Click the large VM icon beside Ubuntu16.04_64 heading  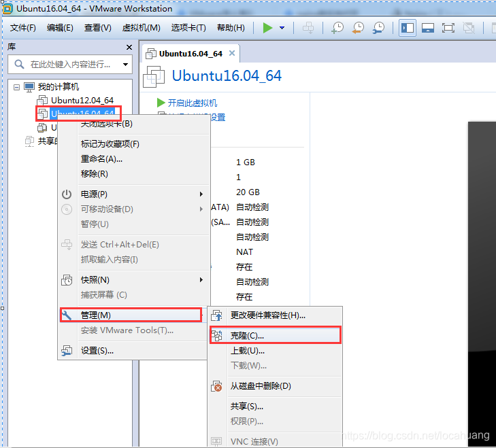[x=154, y=76]
